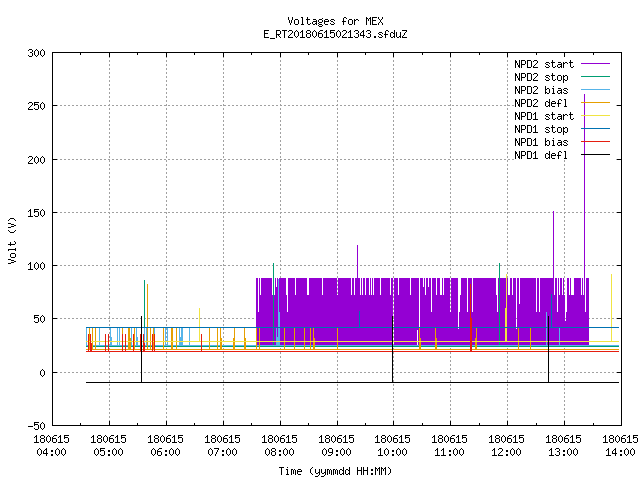The image size is (640, 480).
Task: Click the purple spike peaking at 150 V
Action: pos(553,244)
